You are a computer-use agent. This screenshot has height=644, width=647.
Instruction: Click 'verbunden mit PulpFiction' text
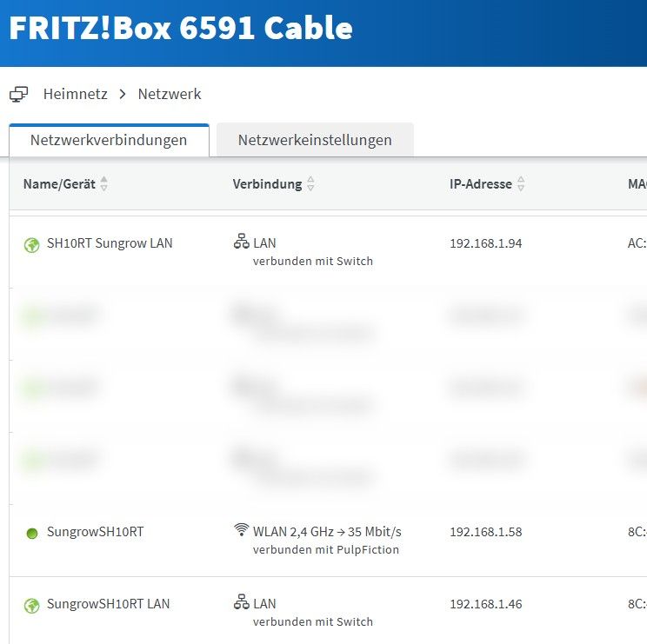(x=326, y=550)
